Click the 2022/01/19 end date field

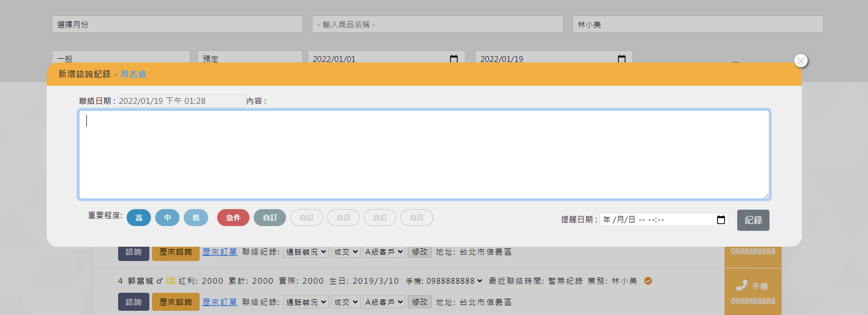pos(554,57)
